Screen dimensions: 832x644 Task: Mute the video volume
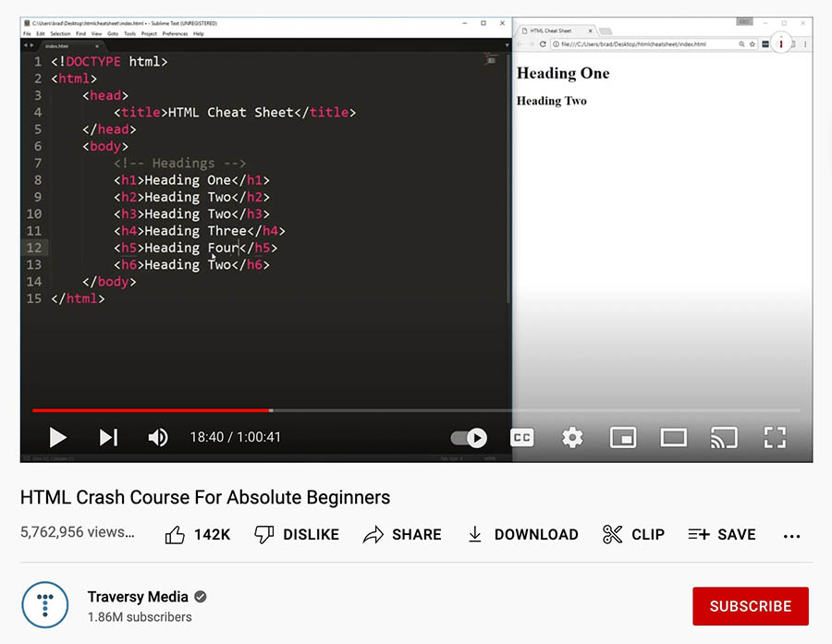pos(158,437)
